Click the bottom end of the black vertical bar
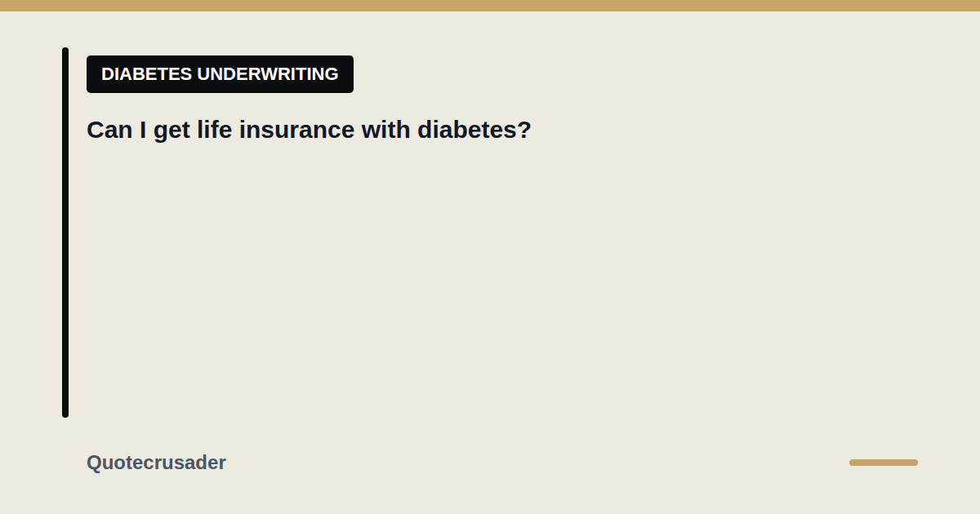Image resolution: width=980 pixels, height=514 pixels. (x=65, y=414)
